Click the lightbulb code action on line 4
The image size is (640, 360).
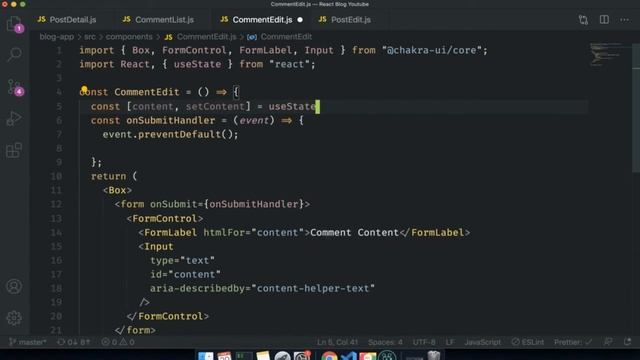click(84, 89)
